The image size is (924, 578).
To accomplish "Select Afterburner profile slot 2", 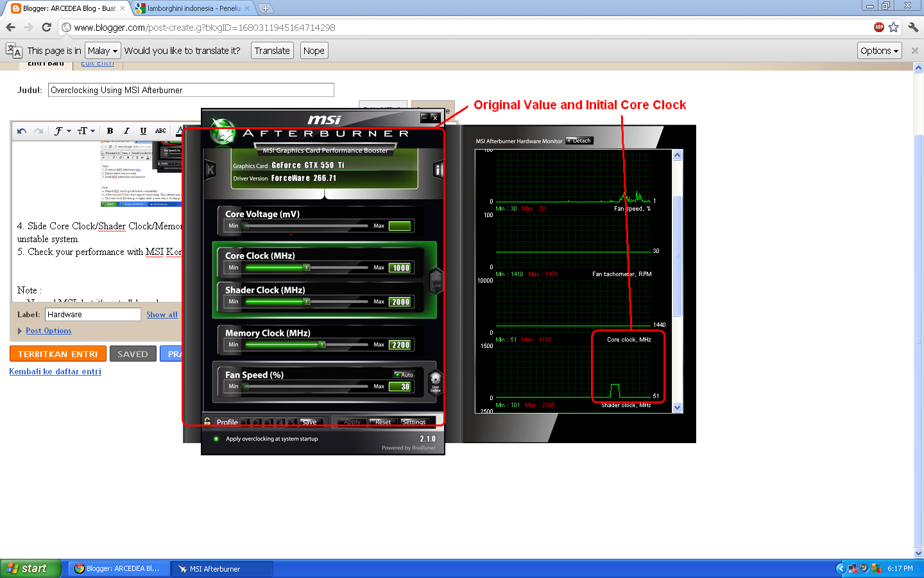I will (x=257, y=422).
